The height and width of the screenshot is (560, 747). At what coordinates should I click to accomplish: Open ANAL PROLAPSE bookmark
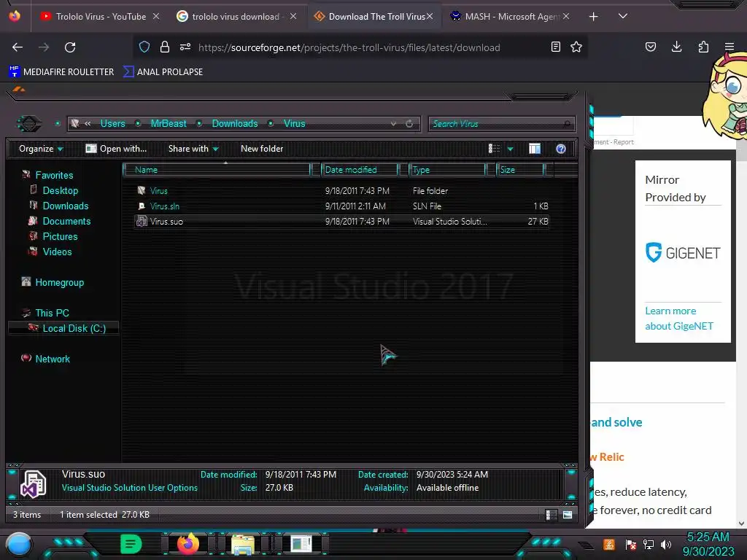(163, 72)
